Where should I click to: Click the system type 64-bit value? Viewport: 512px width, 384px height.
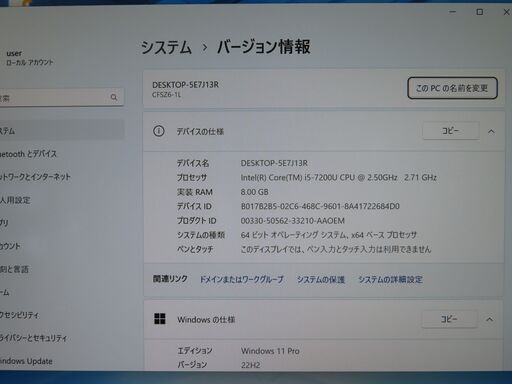point(329,235)
